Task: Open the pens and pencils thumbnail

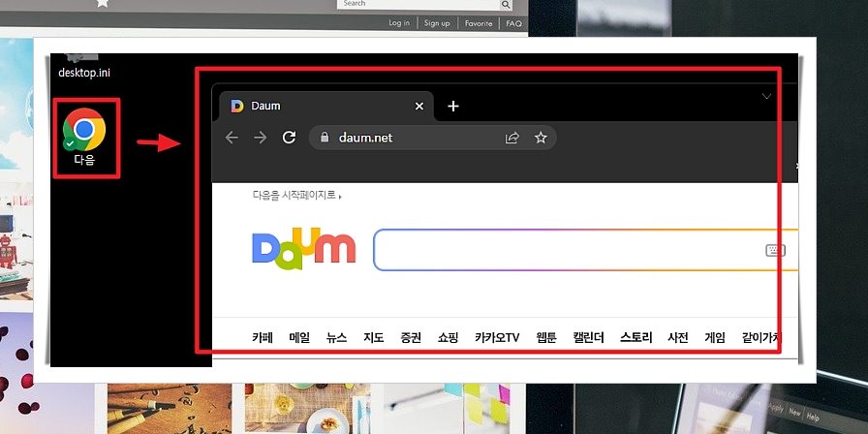Action: (170, 408)
